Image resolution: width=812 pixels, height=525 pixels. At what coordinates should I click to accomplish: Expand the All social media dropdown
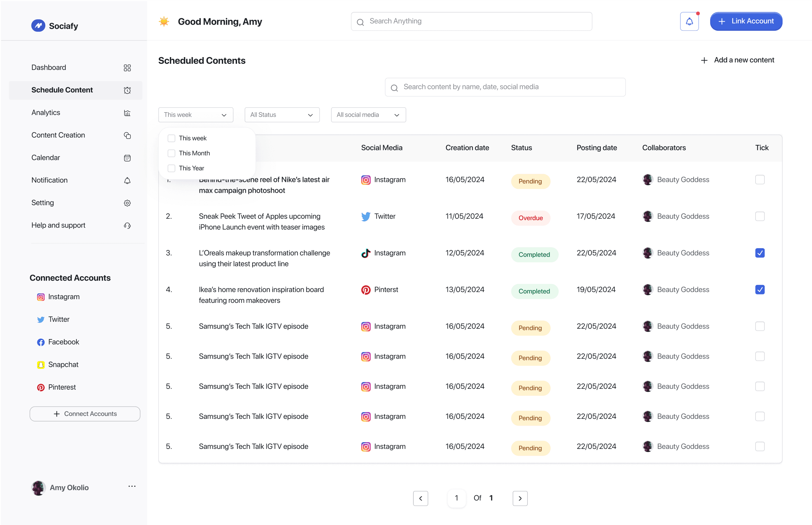point(368,115)
